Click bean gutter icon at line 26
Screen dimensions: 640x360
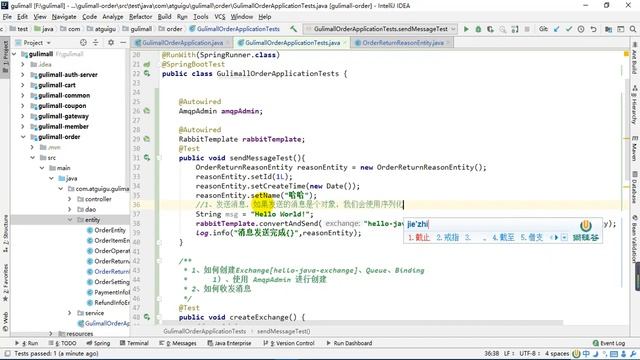tap(147, 111)
